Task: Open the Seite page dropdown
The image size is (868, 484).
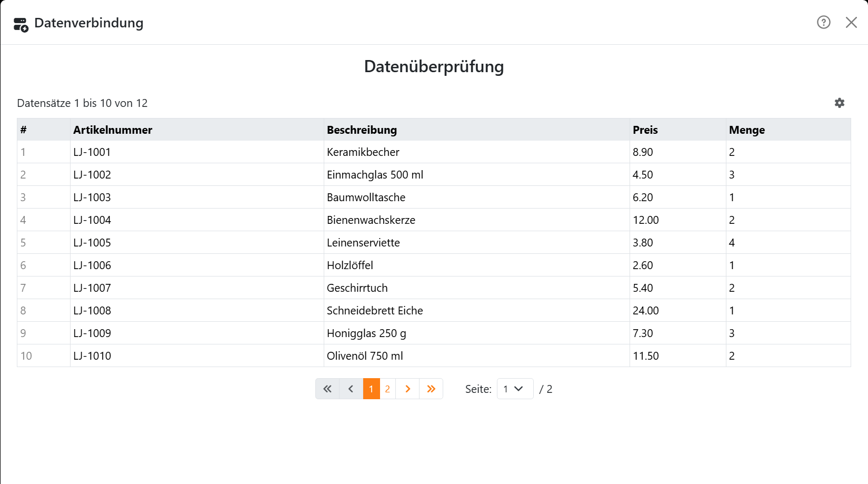Action: (x=515, y=389)
